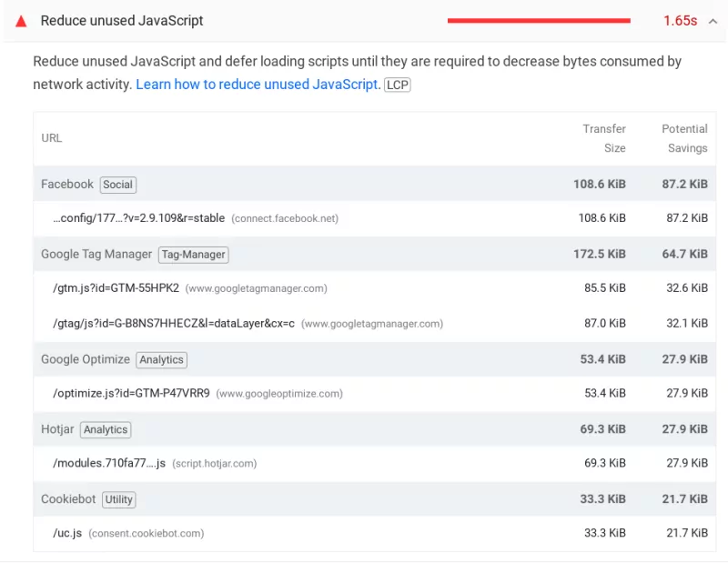Viewport: 728px width, 563px height.
Task: Click the LCP chip after the description text
Action: 397,85
